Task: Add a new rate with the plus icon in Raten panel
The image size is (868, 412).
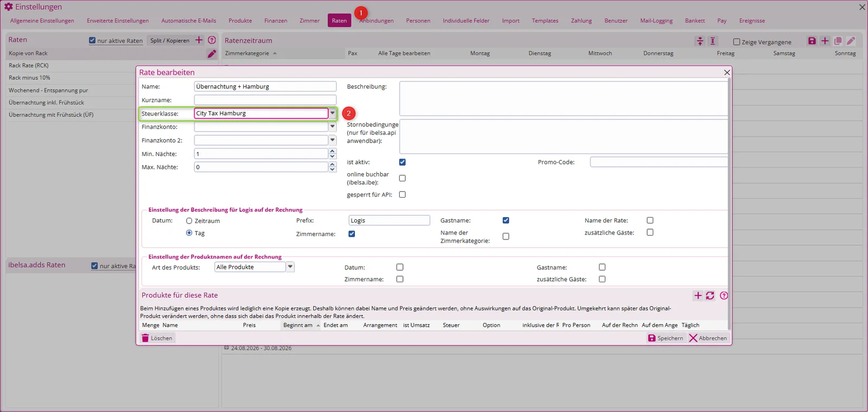Action: pyautogui.click(x=199, y=40)
